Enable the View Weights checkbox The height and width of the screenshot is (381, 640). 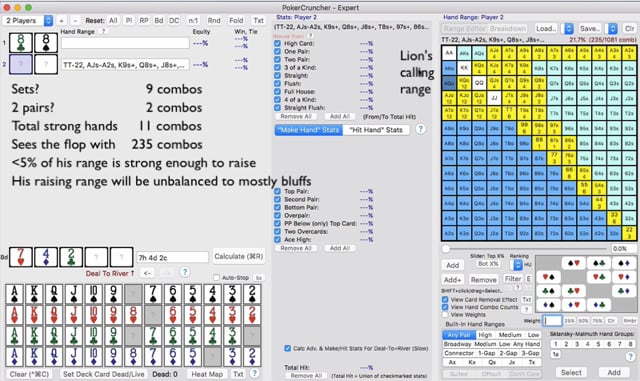click(445, 314)
